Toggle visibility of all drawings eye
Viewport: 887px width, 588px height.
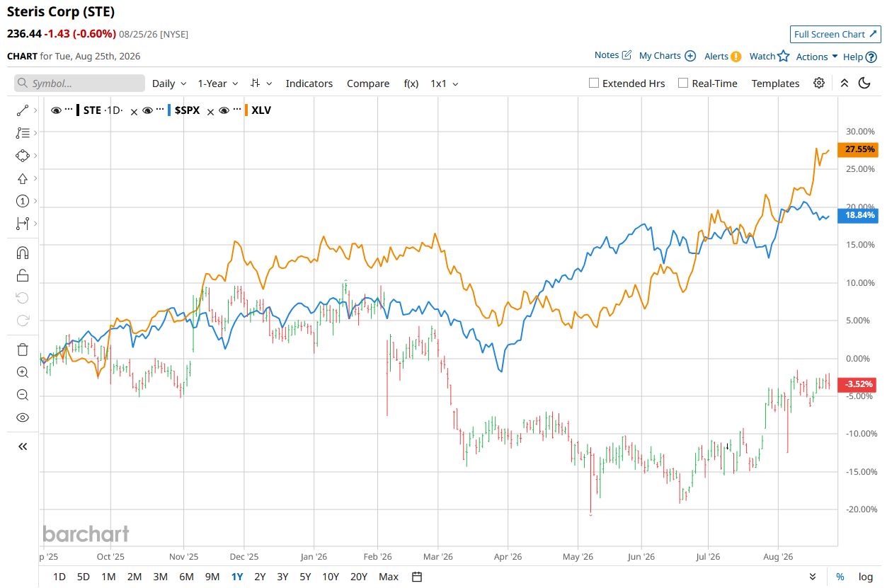point(22,417)
